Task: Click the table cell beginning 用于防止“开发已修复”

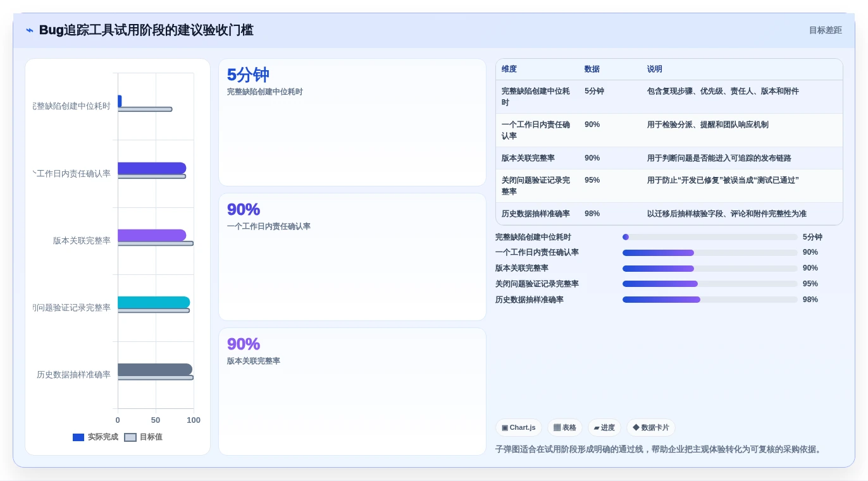Action: [x=723, y=180]
